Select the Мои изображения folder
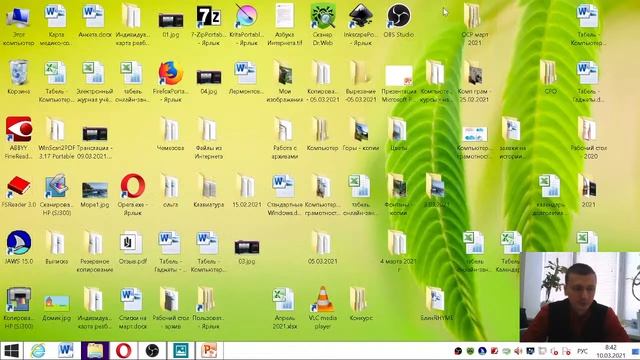The image size is (640, 360). click(x=284, y=73)
